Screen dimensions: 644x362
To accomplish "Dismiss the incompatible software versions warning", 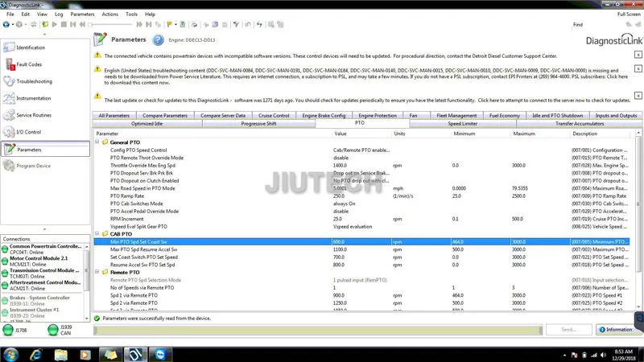I will point(638,55).
